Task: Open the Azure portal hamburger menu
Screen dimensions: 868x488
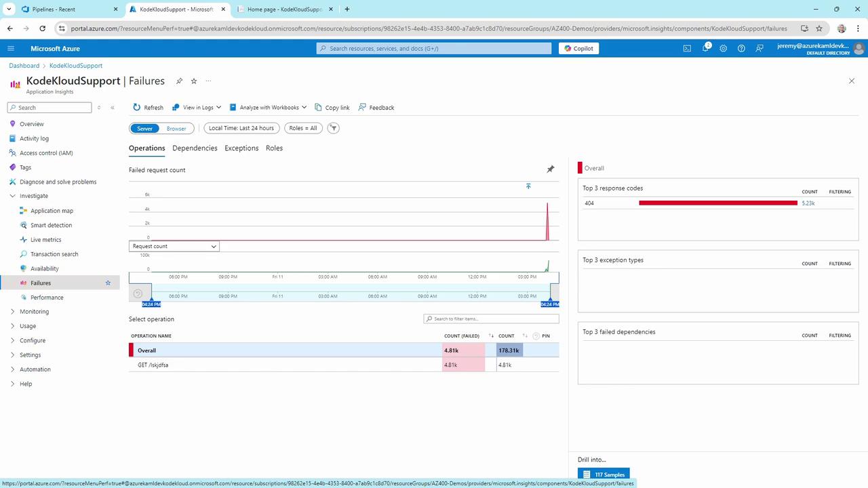Action: 11,48
